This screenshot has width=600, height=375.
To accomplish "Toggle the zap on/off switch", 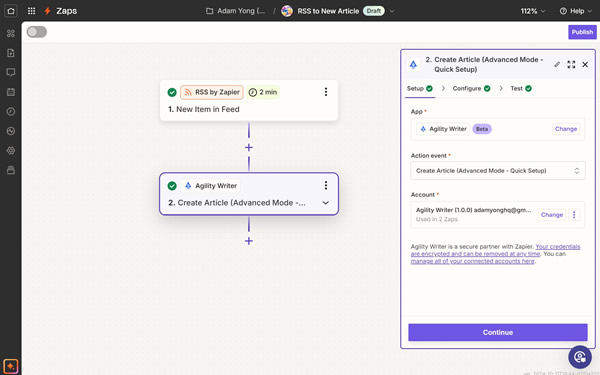I will [x=37, y=32].
